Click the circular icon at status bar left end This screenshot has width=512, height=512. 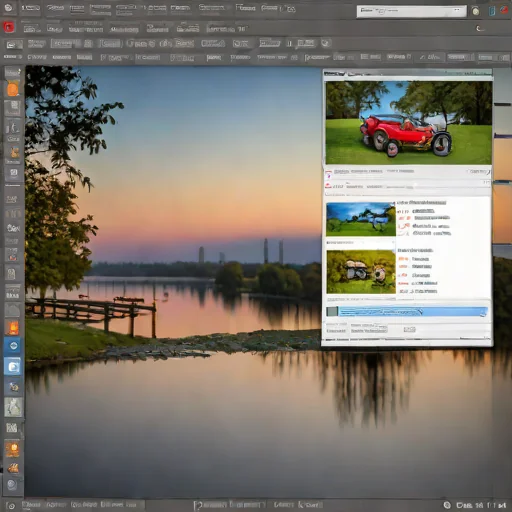(x=11, y=506)
